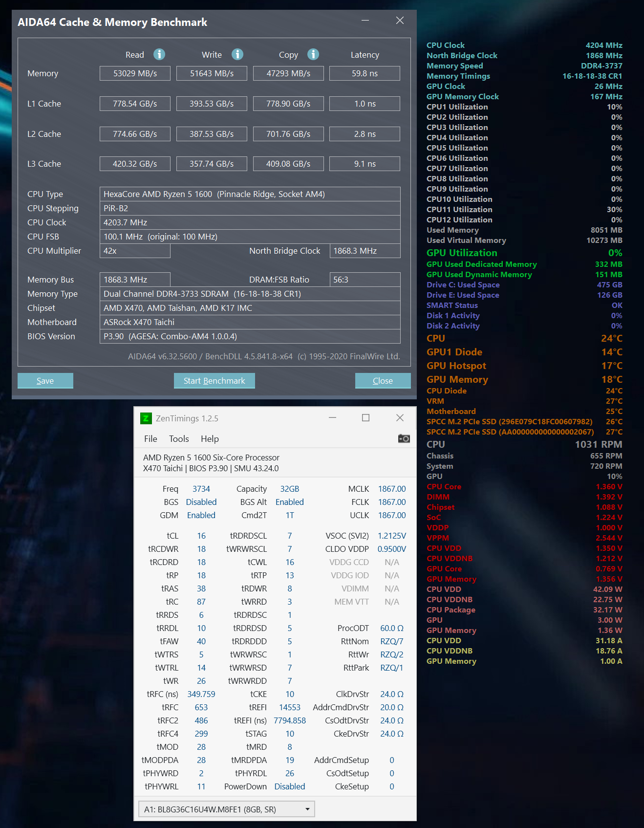
Task: Click the Used Memory 8051 MB sensor line
Action: (x=524, y=230)
